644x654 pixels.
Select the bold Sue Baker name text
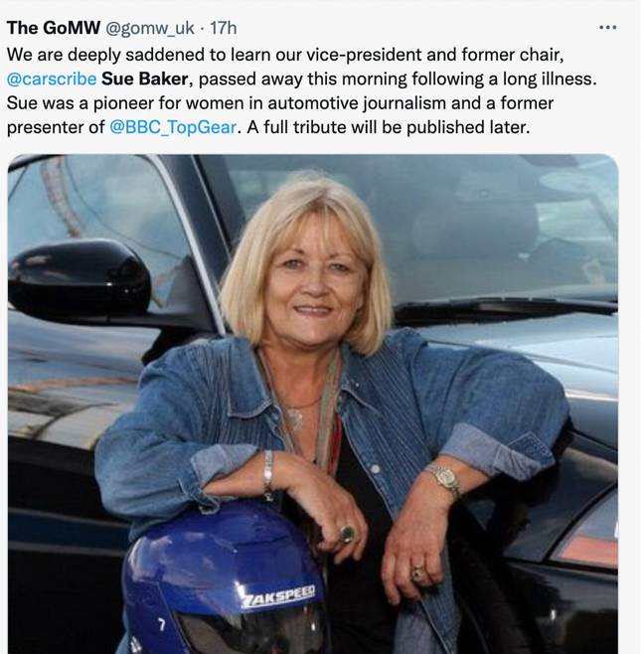145,79
